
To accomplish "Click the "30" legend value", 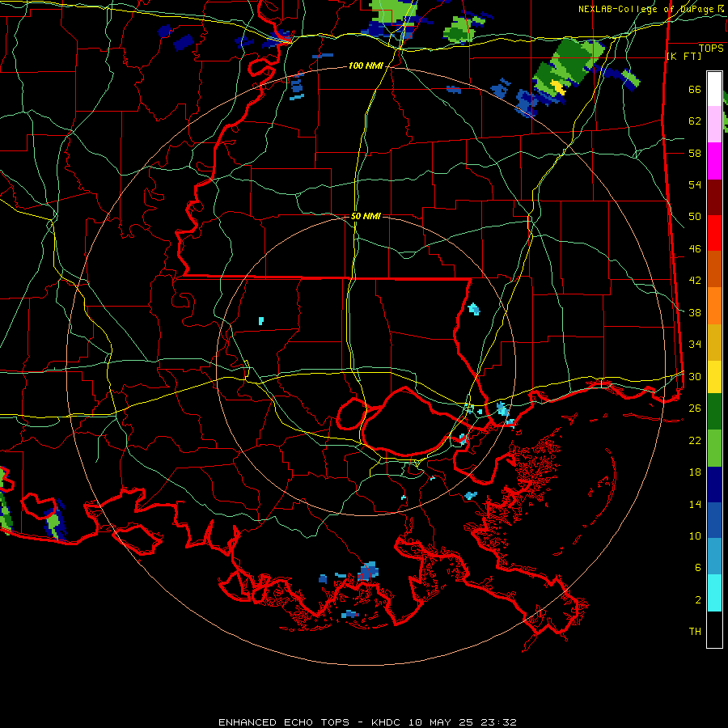I will pyautogui.click(x=695, y=376).
